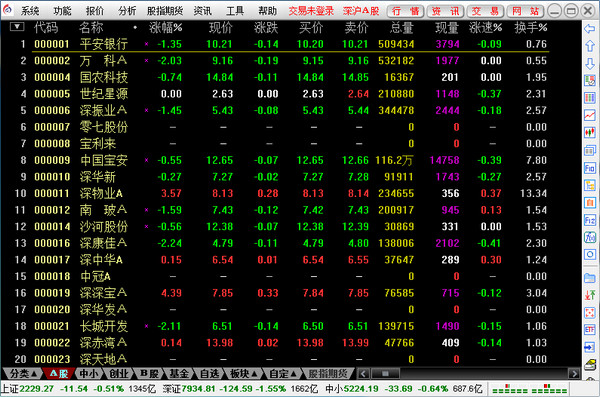Click the up-arrow icon in right sidebar
This screenshot has height=397, width=600.
[590, 46]
